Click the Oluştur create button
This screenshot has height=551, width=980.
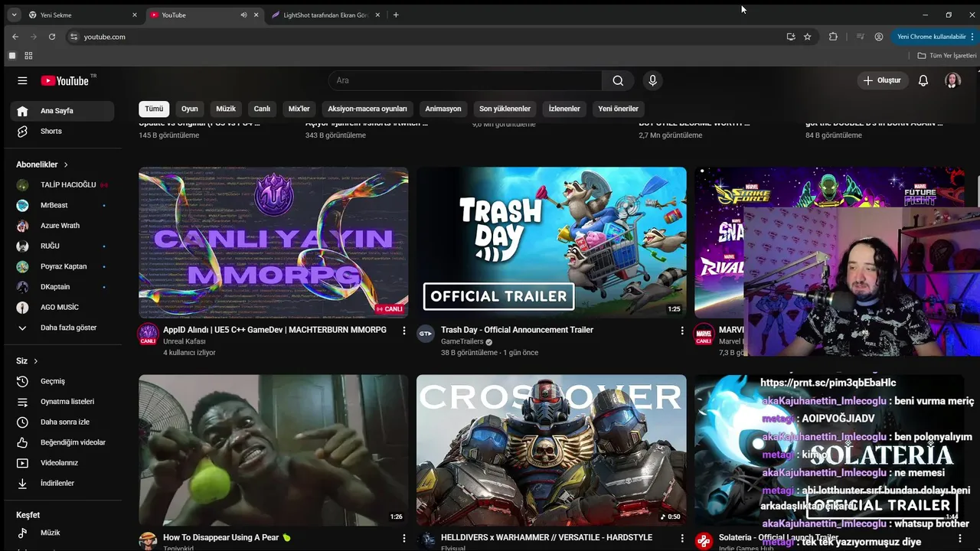coord(882,80)
